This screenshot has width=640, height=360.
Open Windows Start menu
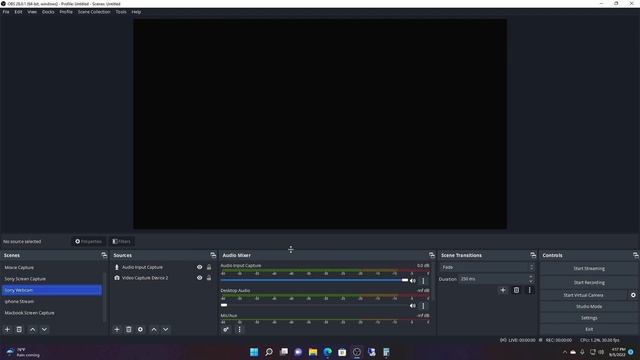[254, 352]
